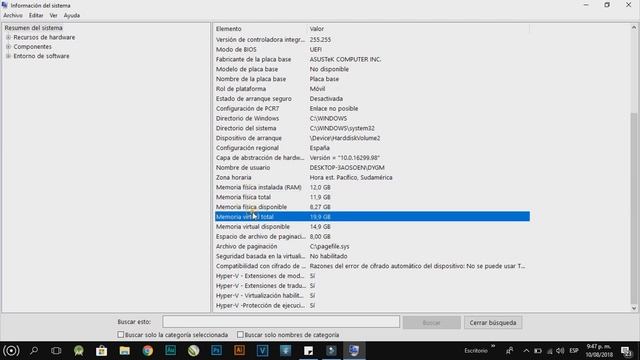Click the volume speaker tray icon
Screen dimensions: 640x360
click(x=560, y=351)
